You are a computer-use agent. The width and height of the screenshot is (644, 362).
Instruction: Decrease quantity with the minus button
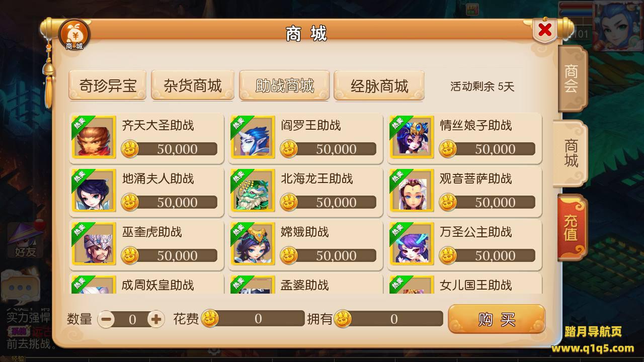coord(106,319)
